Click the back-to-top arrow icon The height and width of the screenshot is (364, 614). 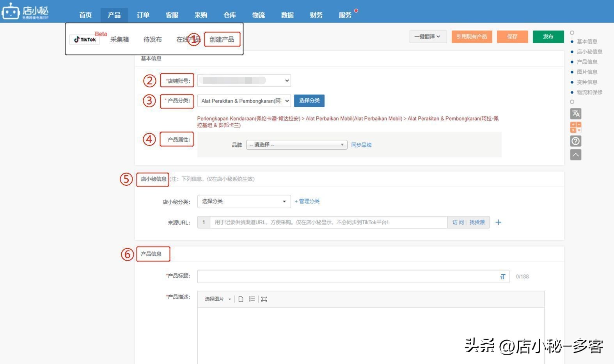pyautogui.click(x=576, y=154)
